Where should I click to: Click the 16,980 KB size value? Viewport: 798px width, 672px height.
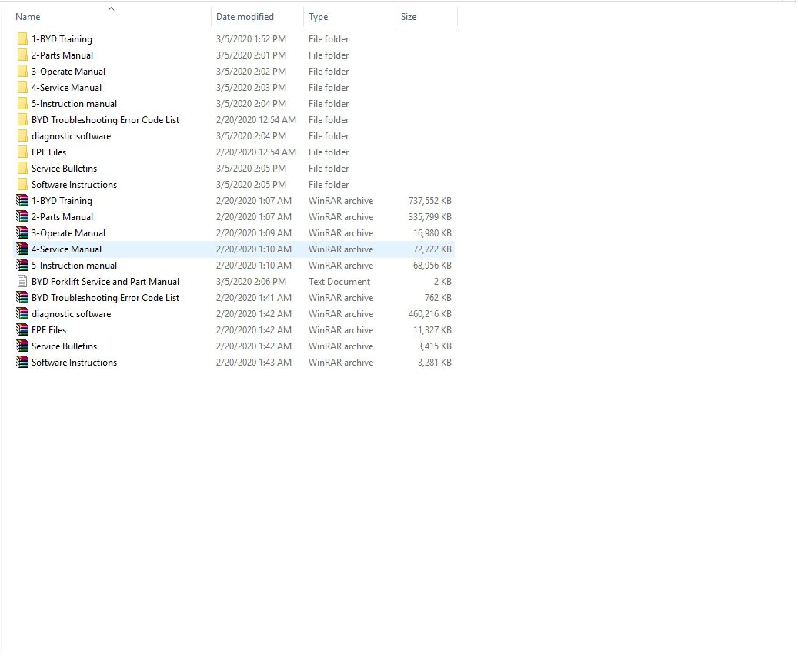(x=432, y=233)
